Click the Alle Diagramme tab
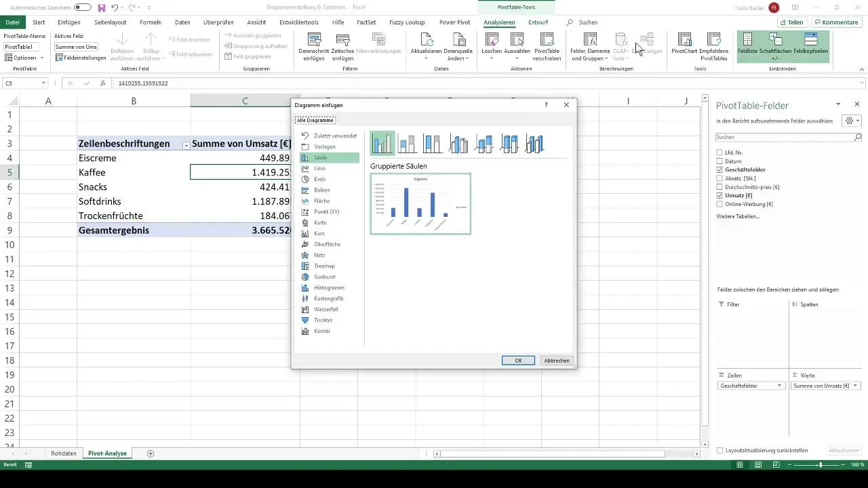This screenshot has width=868, height=488. point(315,120)
